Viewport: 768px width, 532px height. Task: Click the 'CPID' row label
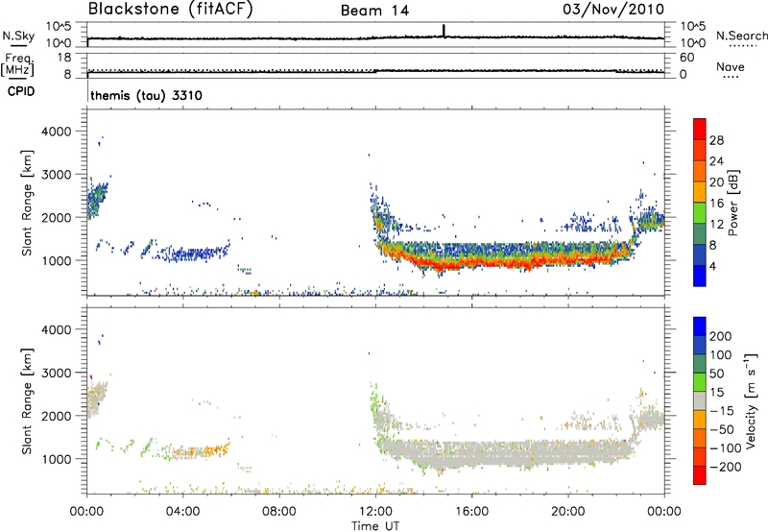(21, 91)
